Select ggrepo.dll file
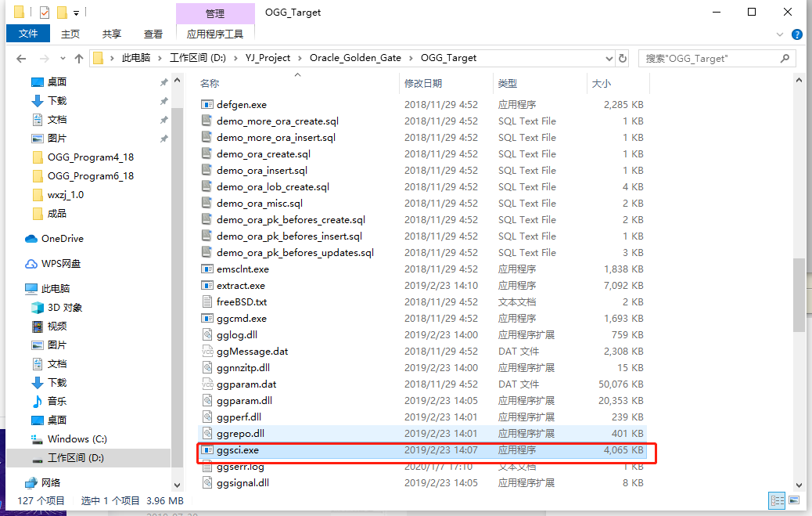Viewport: 812px width, 516px height. point(240,434)
